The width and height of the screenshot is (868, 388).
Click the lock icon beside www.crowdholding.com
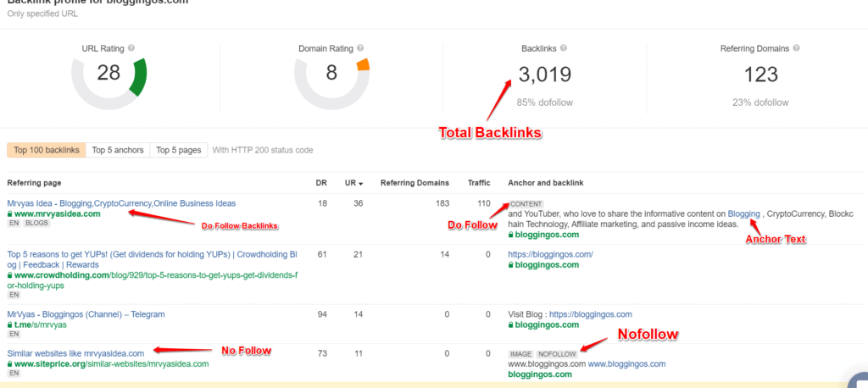(x=10, y=275)
